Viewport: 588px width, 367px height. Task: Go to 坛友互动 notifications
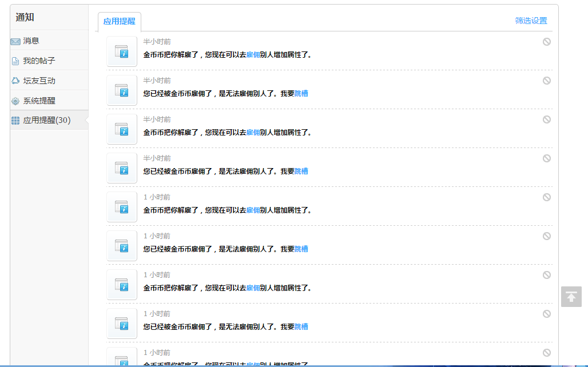click(x=49, y=80)
